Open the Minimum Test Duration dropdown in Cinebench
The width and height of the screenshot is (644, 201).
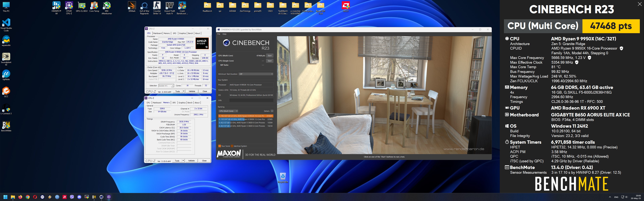[256, 74]
